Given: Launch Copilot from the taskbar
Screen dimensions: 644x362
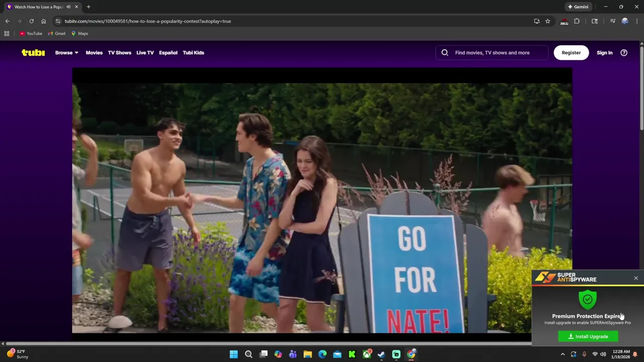Looking at the screenshot, I should coord(278,354).
